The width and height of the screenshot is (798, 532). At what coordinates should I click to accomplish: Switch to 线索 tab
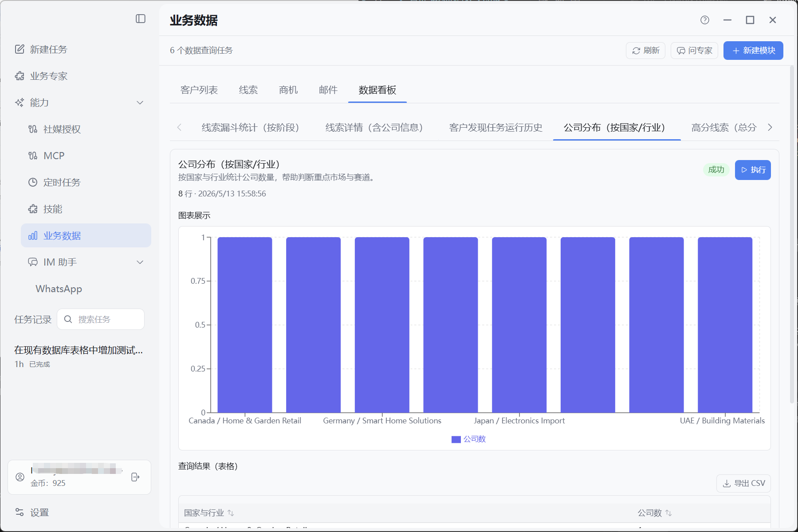(x=248, y=90)
